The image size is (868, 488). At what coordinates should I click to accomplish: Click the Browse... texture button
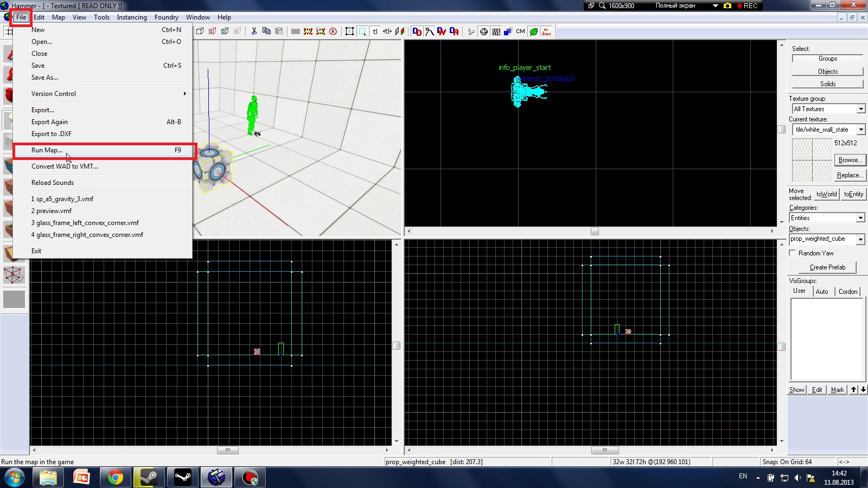pyautogui.click(x=850, y=160)
